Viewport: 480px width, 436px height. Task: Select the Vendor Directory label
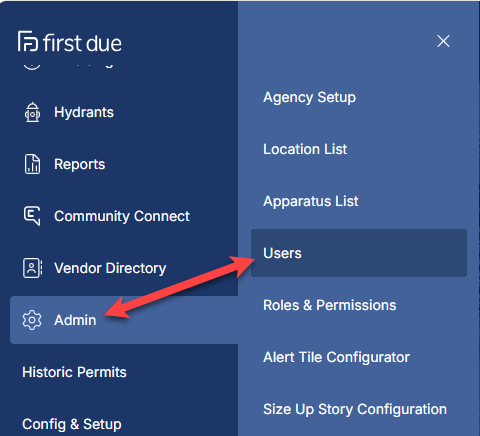[x=110, y=268]
